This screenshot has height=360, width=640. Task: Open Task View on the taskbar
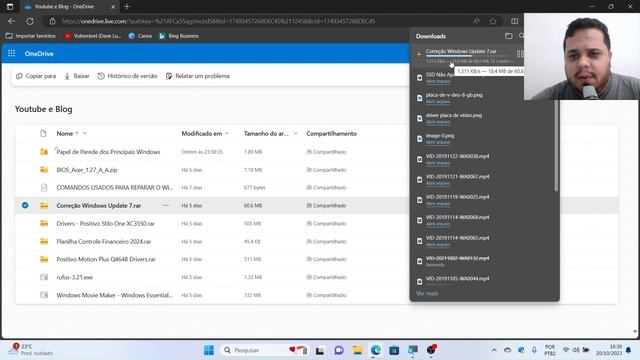[x=320, y=350]
